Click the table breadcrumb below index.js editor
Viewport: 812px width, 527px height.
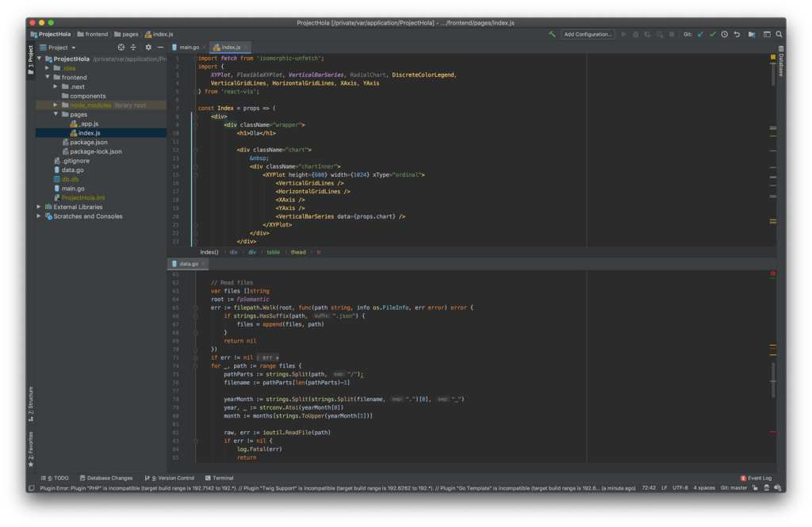click(x=273, y=252)
